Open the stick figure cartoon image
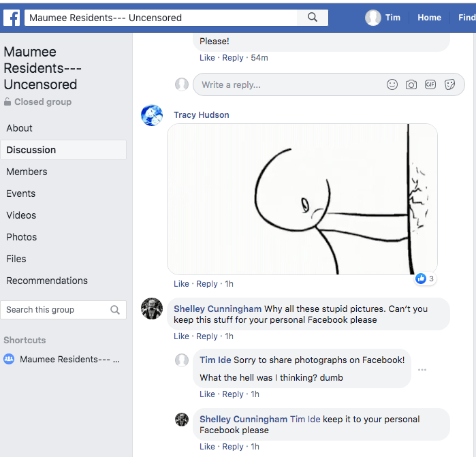Image resolution: width=476 pixels, height=457 pixels. point(302,199)
